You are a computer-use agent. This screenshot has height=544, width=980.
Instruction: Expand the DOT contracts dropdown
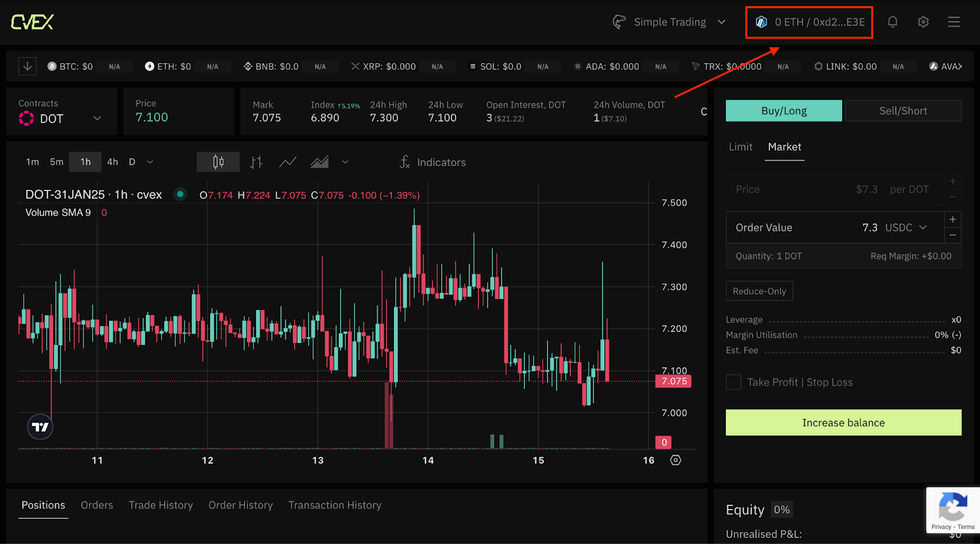[x=97, y=118]
